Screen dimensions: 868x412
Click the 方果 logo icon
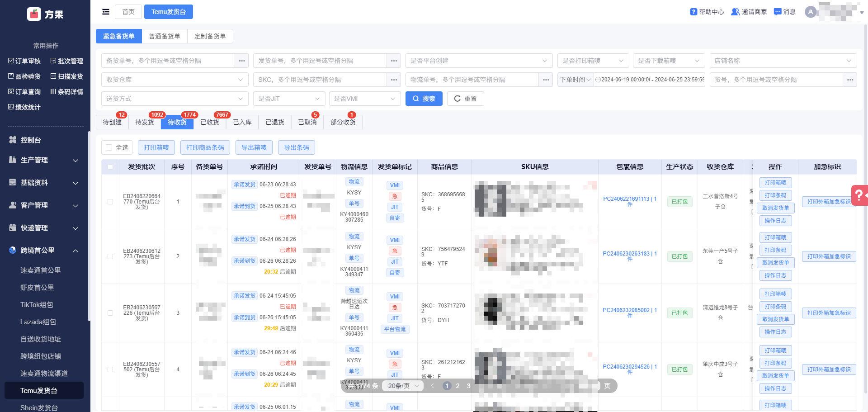pos(34,14)
